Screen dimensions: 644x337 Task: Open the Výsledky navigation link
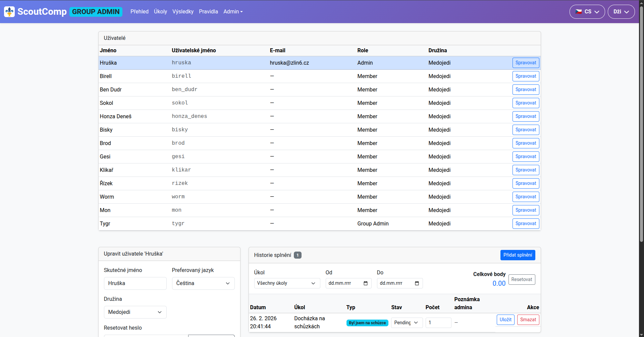click(x=183, y=12)
